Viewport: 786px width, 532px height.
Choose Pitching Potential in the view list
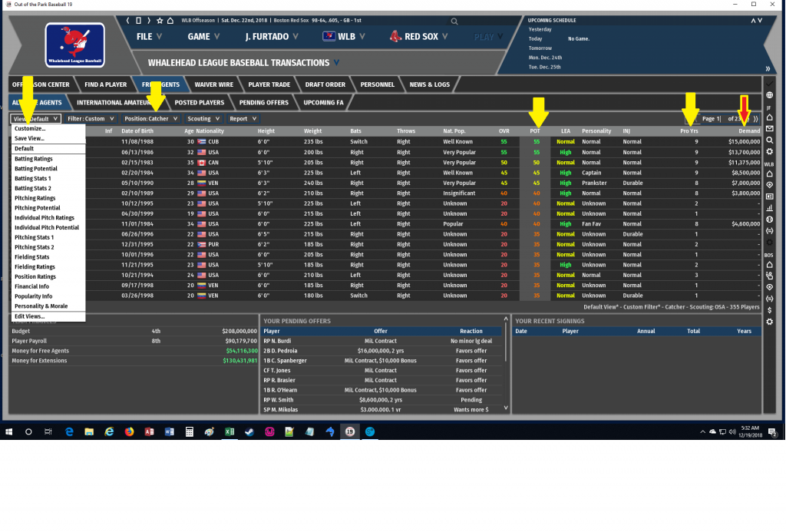37,208
